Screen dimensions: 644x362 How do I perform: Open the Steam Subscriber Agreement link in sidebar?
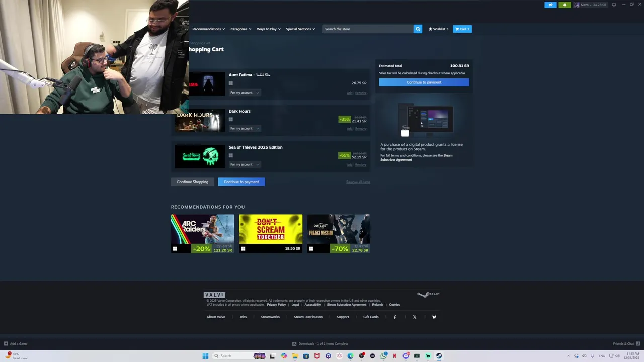pos(417,157)
